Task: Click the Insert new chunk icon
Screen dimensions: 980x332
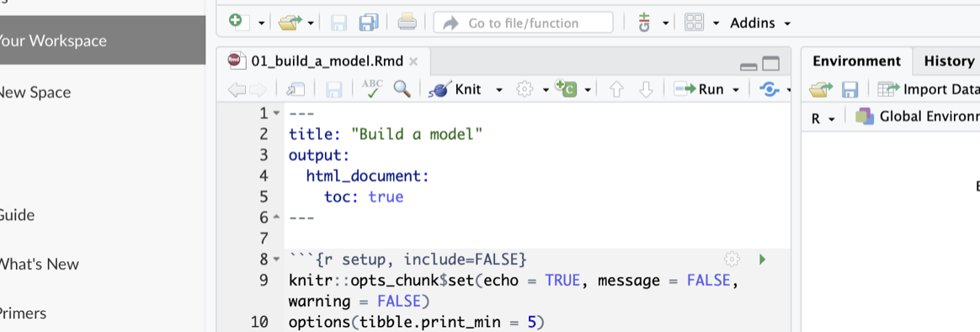Action: click(566, 89)
